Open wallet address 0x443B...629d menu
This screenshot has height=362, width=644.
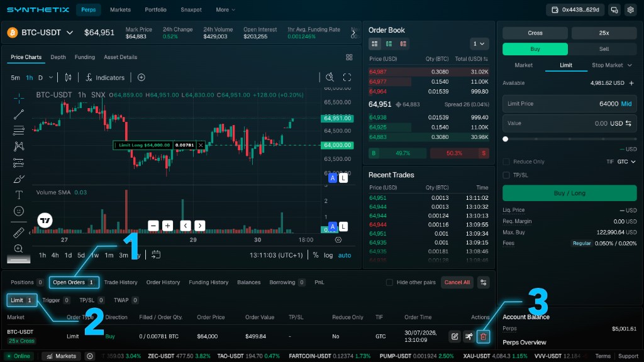click(x=575, y=10)
